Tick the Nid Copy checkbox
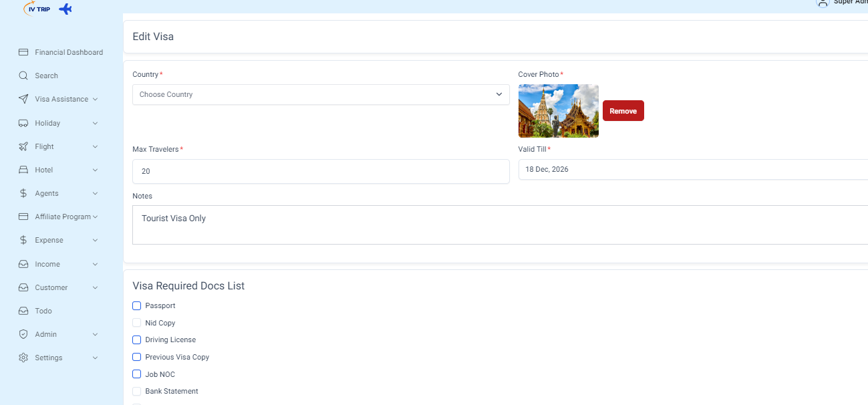Viewport: 868px width, 405px height. click(x=137, y=323)
